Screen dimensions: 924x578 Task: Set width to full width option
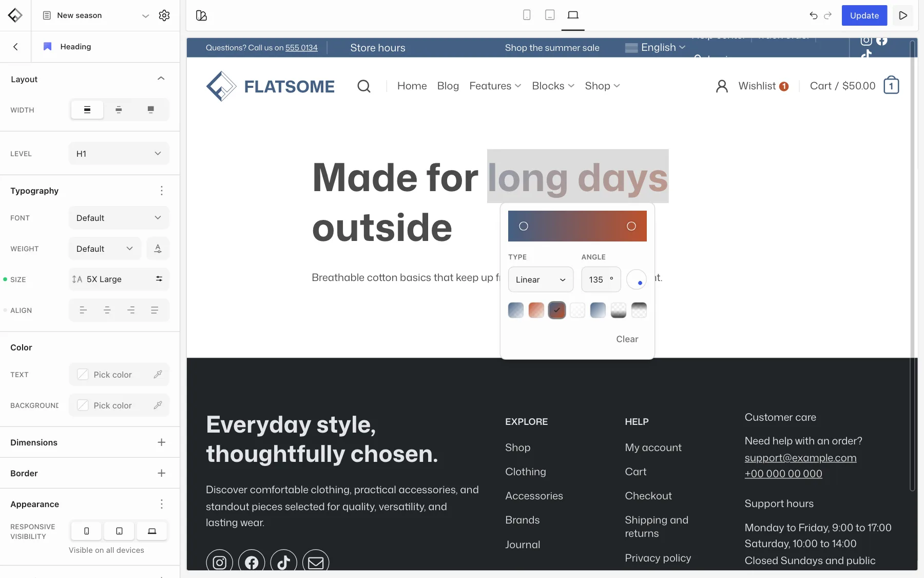click(87, 109)
